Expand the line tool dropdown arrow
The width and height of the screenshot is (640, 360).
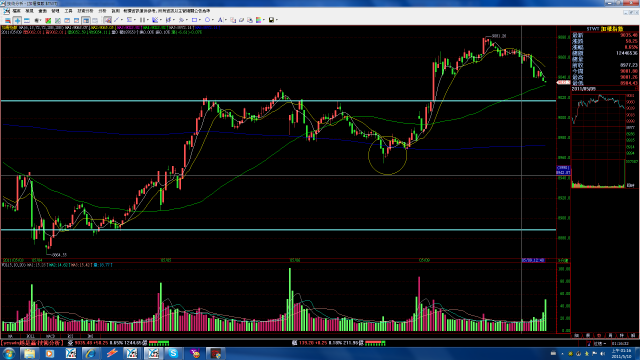[x=122, y=20]
